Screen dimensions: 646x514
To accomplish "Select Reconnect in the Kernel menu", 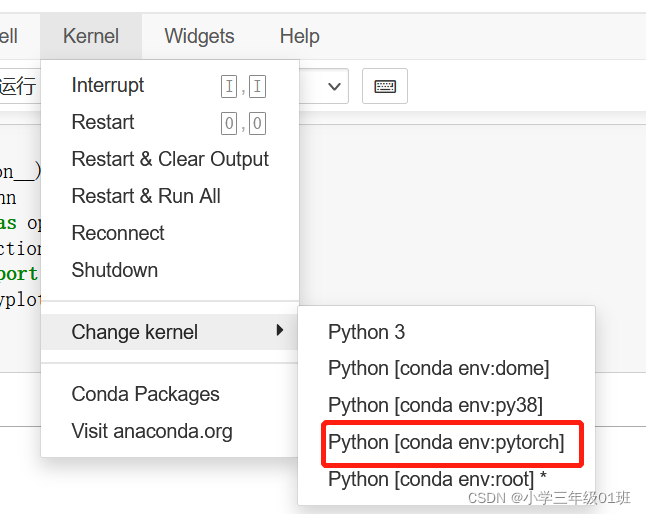I will (x=118, y=233).
